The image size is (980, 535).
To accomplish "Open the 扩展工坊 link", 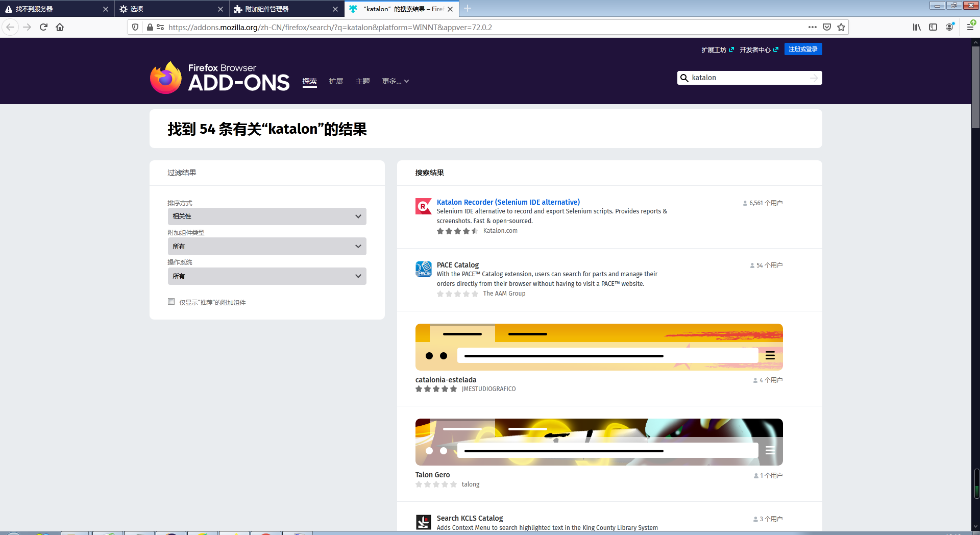I will [x=718, y=50].
